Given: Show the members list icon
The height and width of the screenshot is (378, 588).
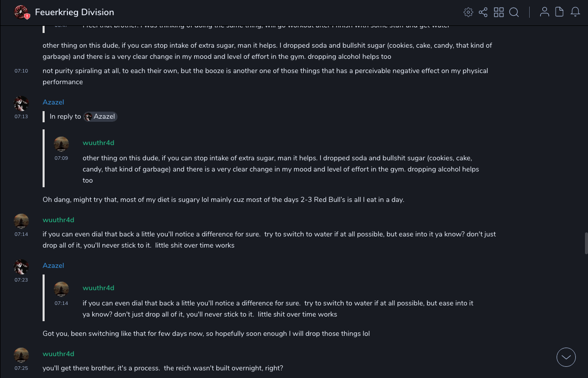Looking at the screenshot, I should [x=544, y=12].
